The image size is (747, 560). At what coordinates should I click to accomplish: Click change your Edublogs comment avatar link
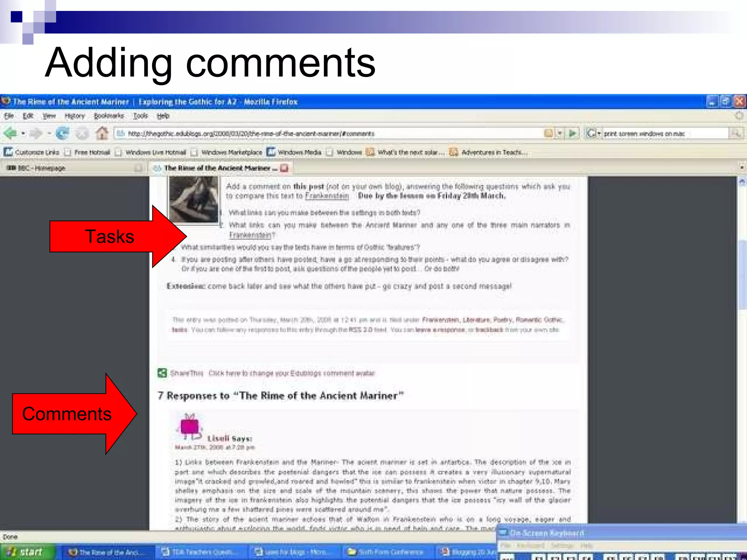click(x=291, y=373)
